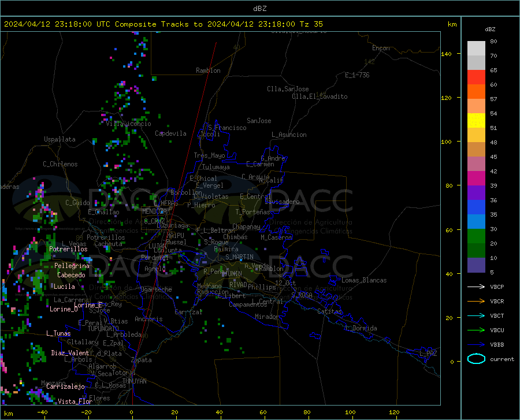
Task: Click the pink 'Diaz_Valent' station label
Action: [70, 353]
